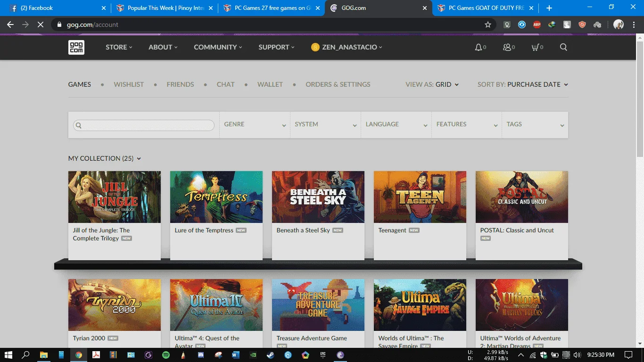Switch to the WALLET section

point(270,84)
